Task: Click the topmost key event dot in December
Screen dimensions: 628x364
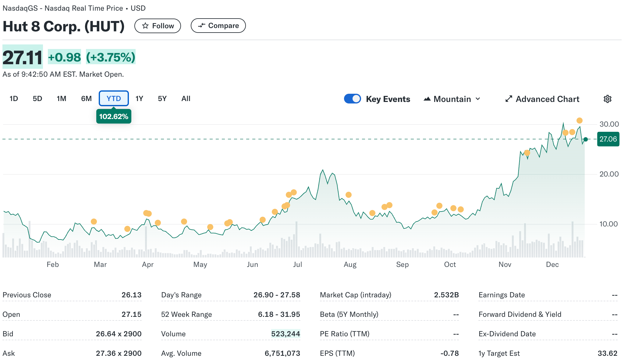Action: [x=579, y=121]
